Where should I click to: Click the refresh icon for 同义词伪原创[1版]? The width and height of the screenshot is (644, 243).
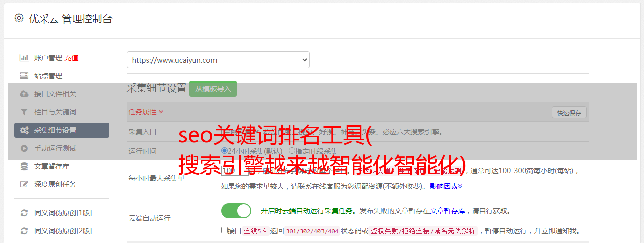coord(24,213)
